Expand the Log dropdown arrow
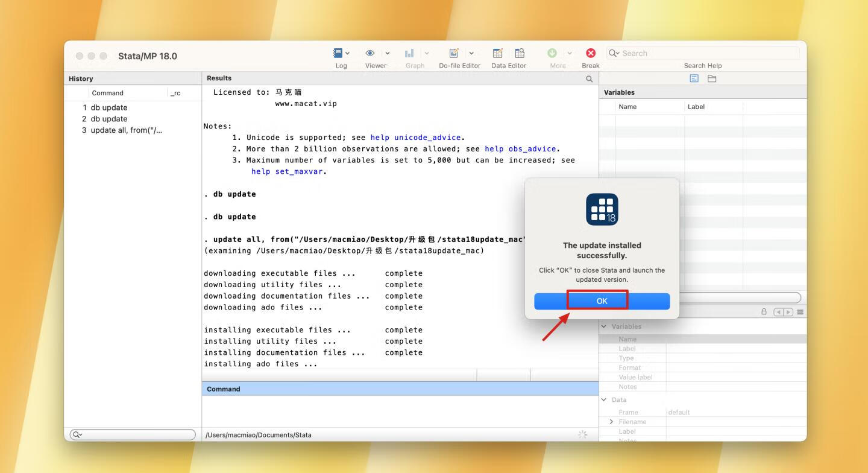 coord(347,53)
